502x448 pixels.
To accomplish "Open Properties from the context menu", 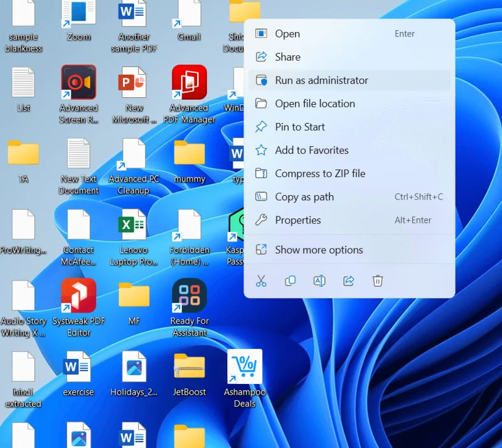I will coord(298,220).
